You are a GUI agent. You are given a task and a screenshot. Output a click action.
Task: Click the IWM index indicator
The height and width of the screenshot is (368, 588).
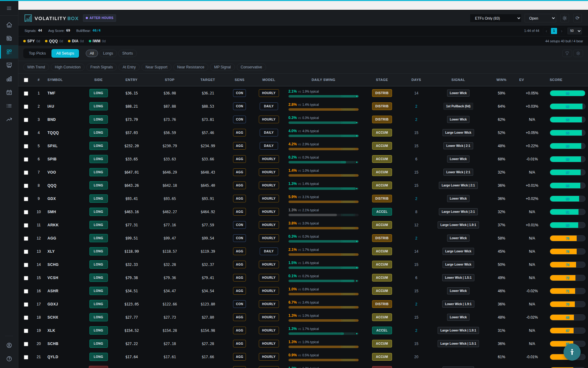tap(97, 41)
